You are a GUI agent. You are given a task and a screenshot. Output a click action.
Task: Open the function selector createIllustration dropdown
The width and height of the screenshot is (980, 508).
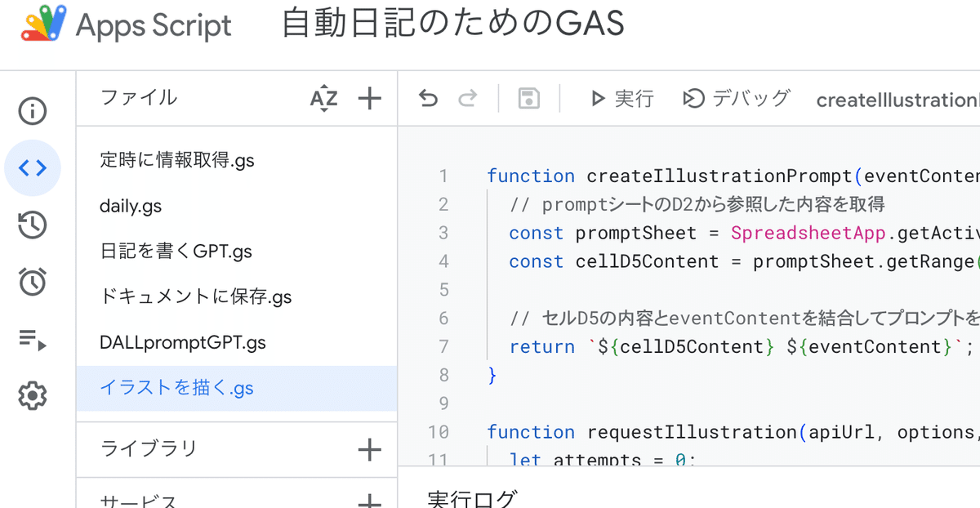898,100
